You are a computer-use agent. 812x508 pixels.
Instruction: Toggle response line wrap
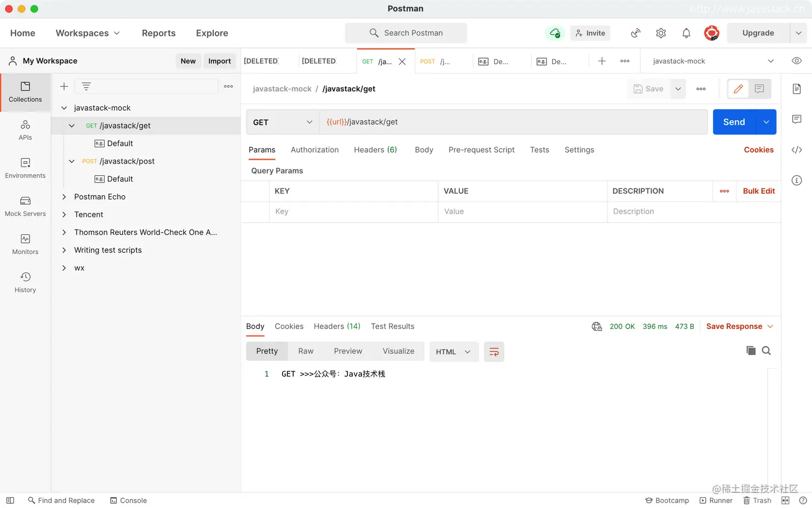coord(494,352)
